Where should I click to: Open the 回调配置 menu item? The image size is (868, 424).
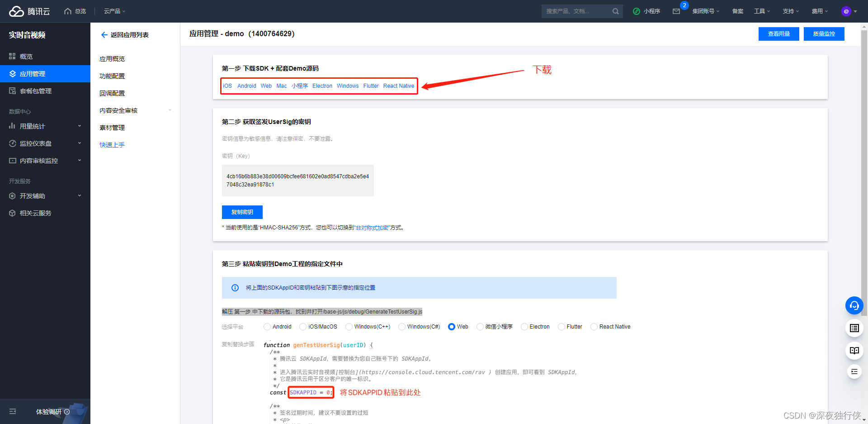point(112,93)
